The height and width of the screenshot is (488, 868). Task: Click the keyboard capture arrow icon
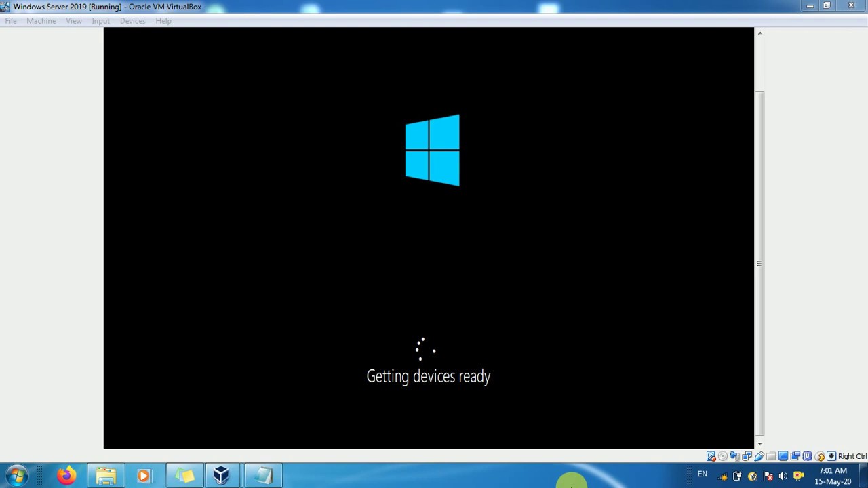click(x=831, y=456)
